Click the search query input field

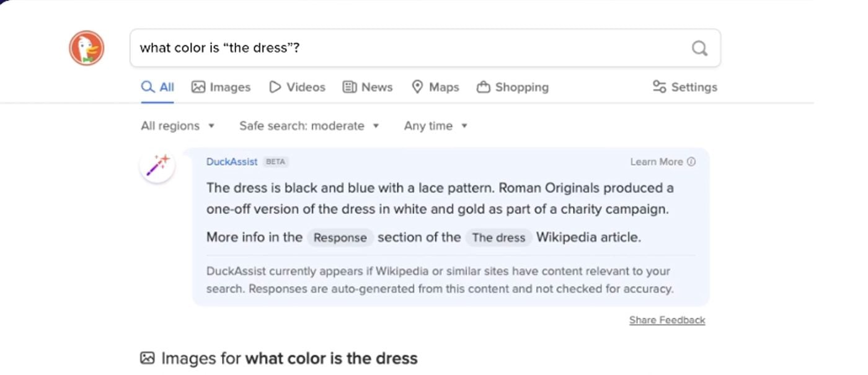coord(425,48)
